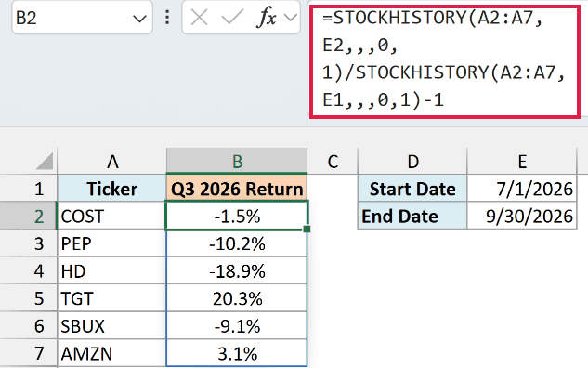588x368 pixels.
Task: Select row 4 header
Action: point(29,270)
